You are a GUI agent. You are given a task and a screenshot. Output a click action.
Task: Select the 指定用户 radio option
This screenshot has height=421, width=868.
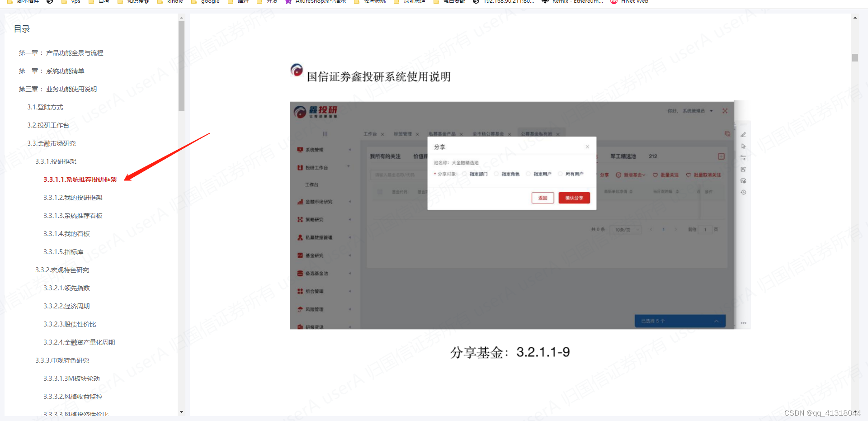(x=528, y=174)
